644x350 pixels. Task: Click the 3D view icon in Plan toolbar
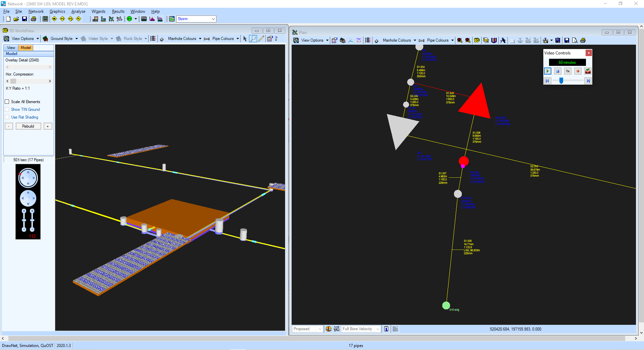click(x=477, y=40)
